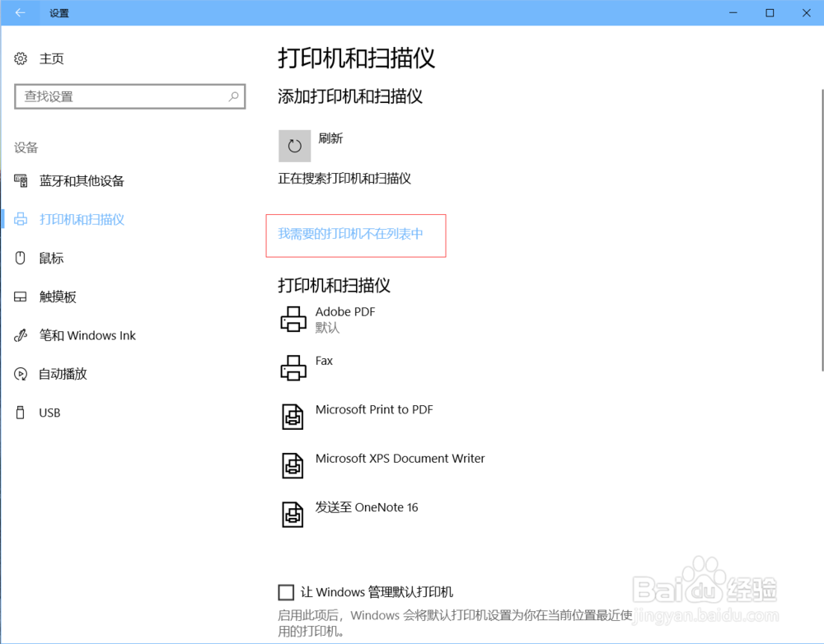824x644 pixels.
Task: Click the search magnifier icon
Action: [233, 96]
